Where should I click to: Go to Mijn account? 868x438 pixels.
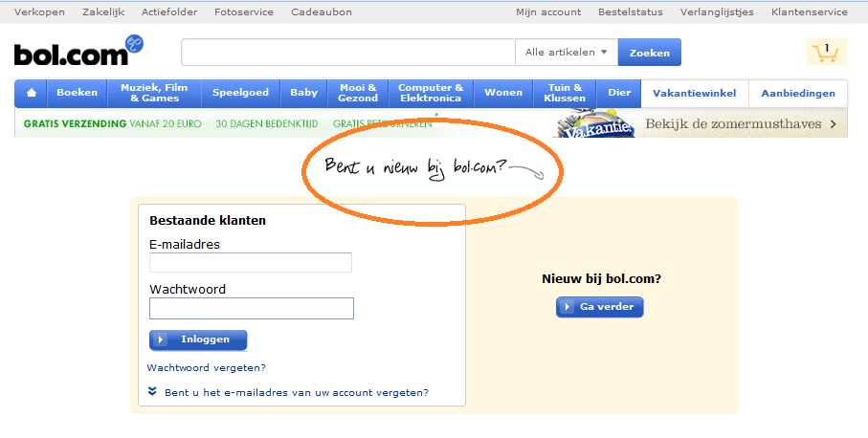click(548, 12)
